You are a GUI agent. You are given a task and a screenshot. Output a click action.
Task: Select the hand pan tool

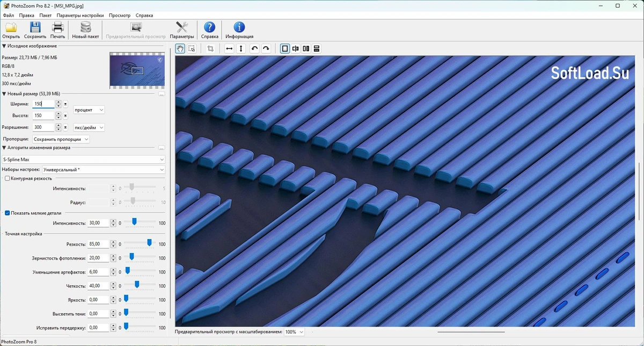(180, 48)
